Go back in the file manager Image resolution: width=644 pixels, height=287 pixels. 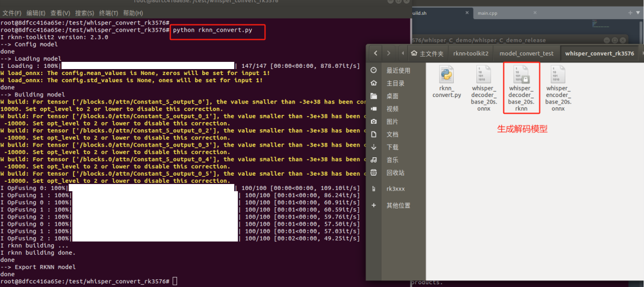[x=375, y=54]
